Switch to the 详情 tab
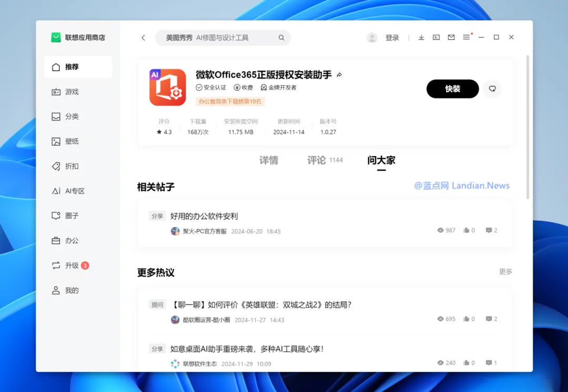Screen dimensions: 568x392 pos(269,160)
